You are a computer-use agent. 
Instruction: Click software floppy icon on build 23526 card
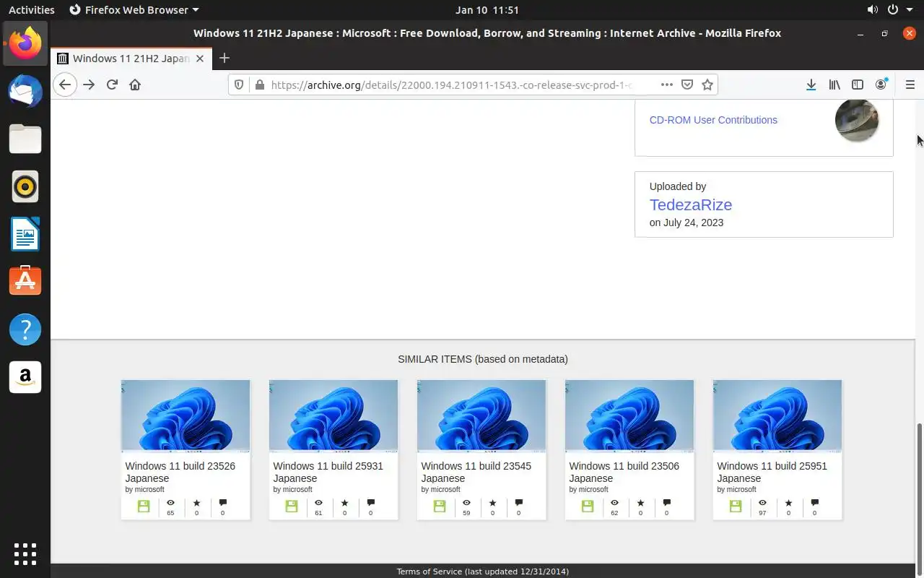[144, 506]
